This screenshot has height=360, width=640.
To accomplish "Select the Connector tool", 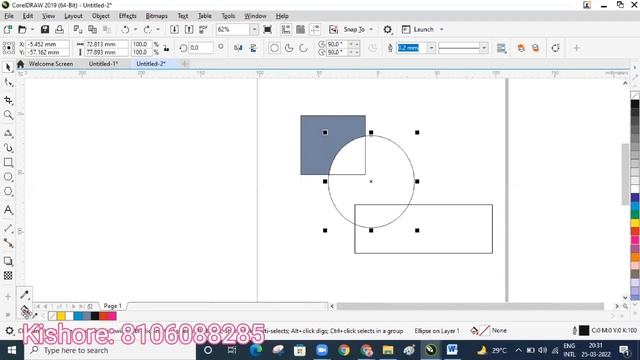I will 8,243.
